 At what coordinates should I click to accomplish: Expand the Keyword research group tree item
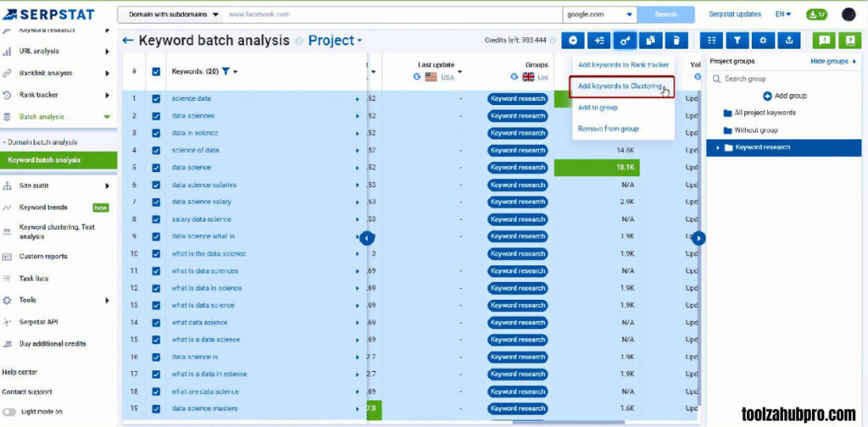(x=718, y=147)
